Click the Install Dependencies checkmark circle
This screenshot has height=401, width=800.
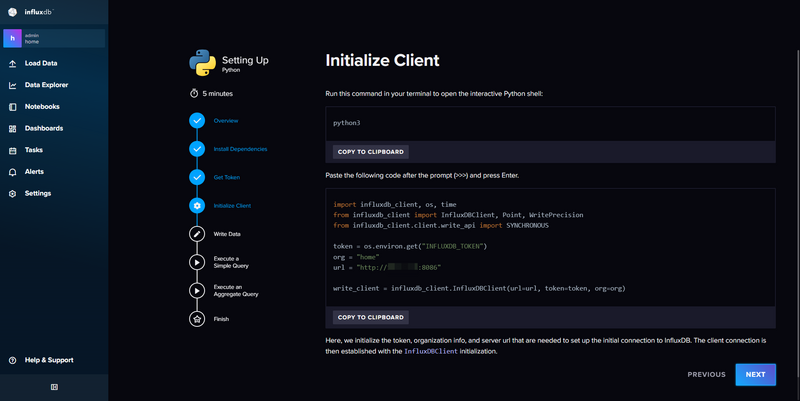197,149
